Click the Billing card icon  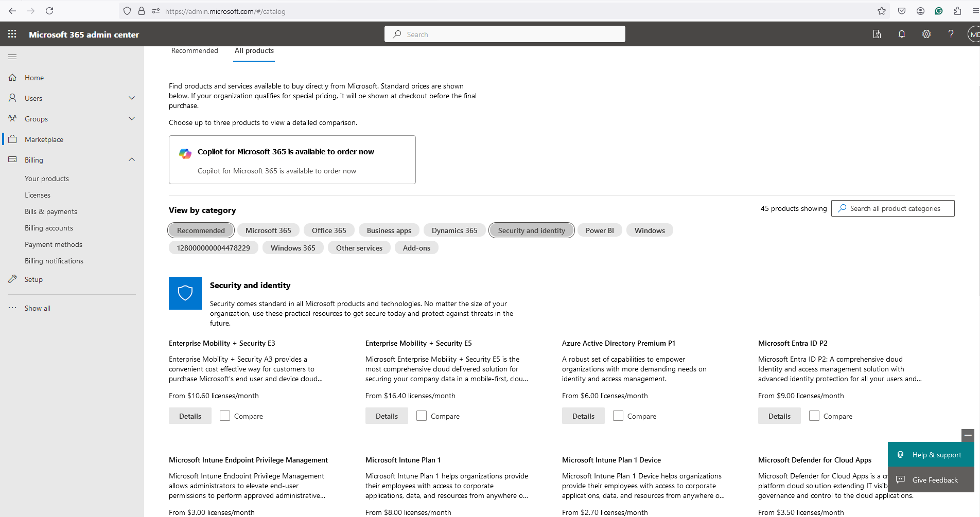click(12, 159)
